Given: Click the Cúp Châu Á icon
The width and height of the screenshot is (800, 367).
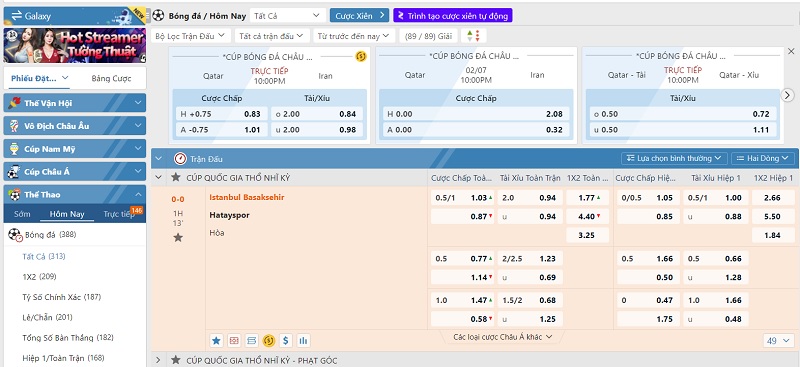Looking at the screenshot, I should coord(14,172).
